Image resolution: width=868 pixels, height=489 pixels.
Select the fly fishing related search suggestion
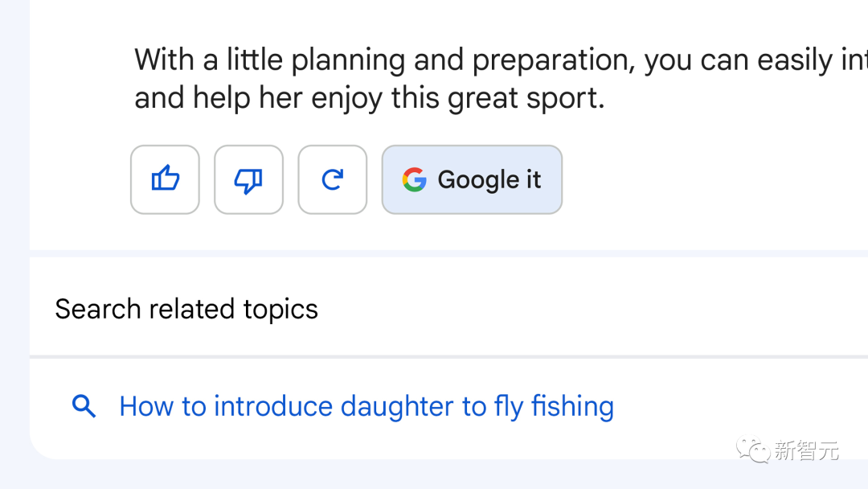click(366, 406)
